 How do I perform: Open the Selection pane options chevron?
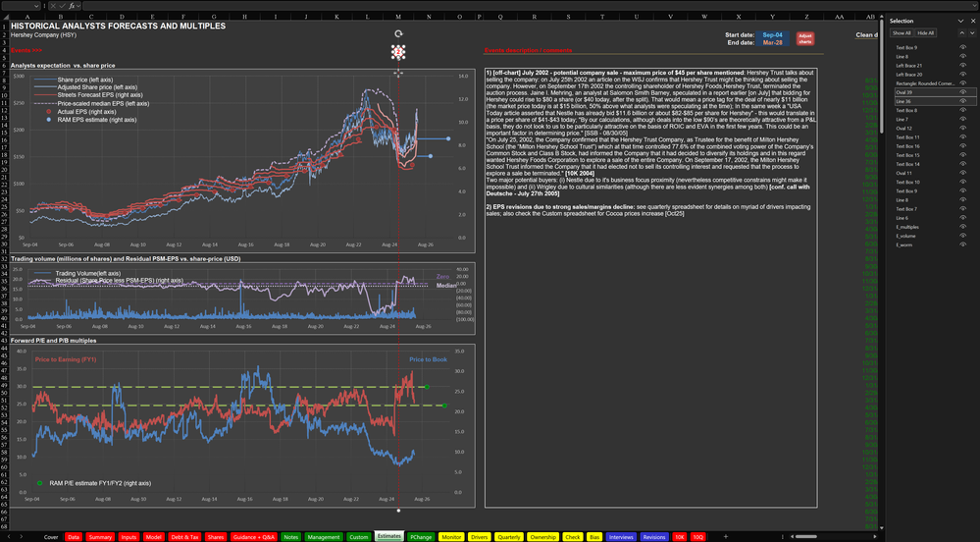pyautogui.click(x=960, y=21)
